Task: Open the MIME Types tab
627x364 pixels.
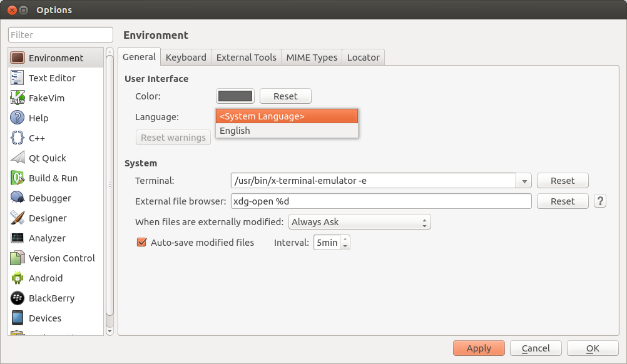Action: 312,58
